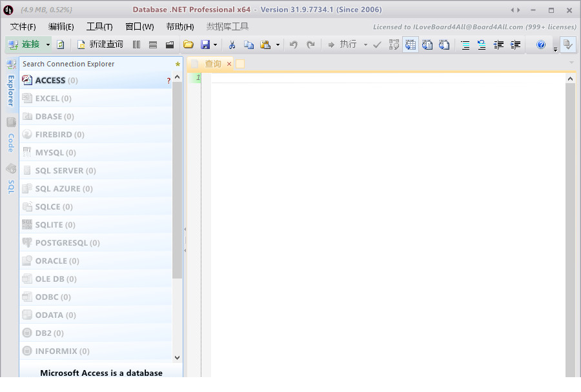This screenshot has width=581, height=392.
Task: Select the FIREBIRD (0) connection group
Action: click(96, 134)
